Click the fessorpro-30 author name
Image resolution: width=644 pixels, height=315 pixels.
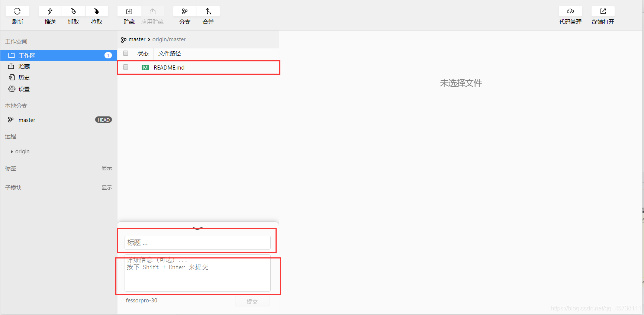point(142,300)
